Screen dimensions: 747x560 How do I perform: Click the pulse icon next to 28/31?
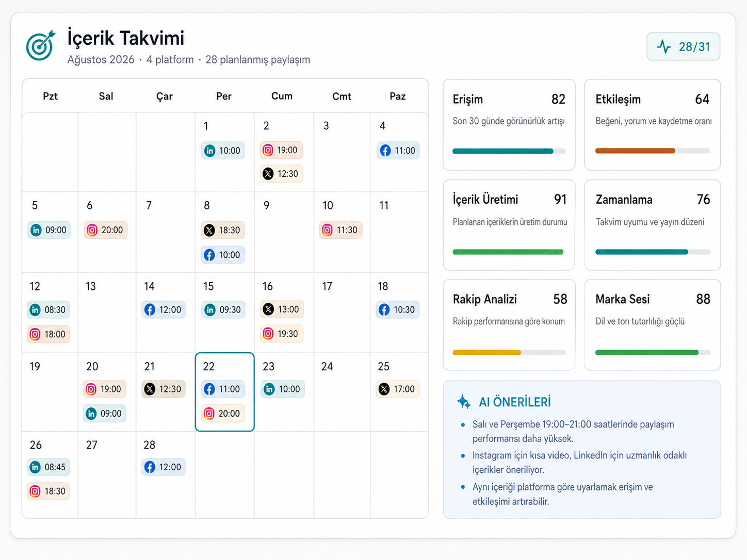[x=664, y=47]
